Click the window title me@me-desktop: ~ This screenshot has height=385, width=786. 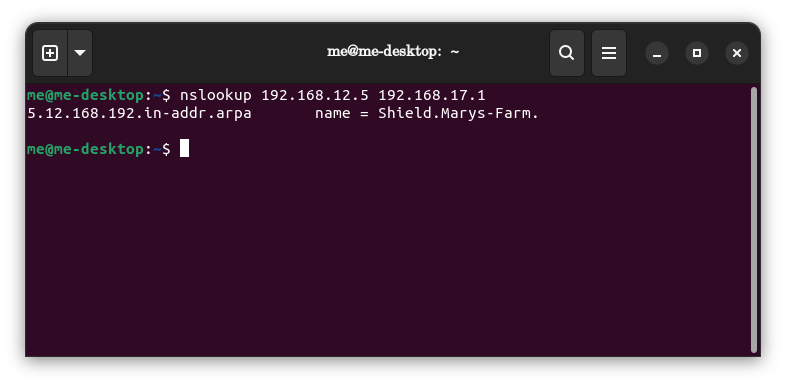(x=393, y=52)
